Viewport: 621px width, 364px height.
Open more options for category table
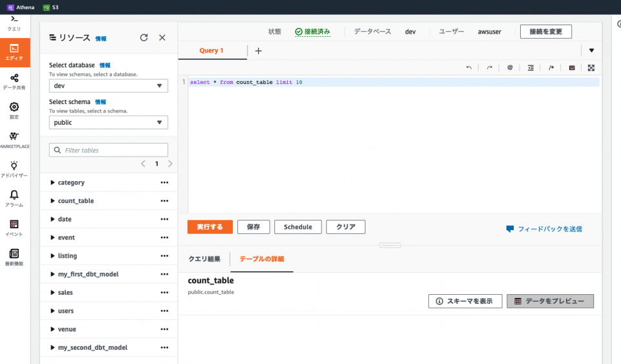(x=164, y=182)
